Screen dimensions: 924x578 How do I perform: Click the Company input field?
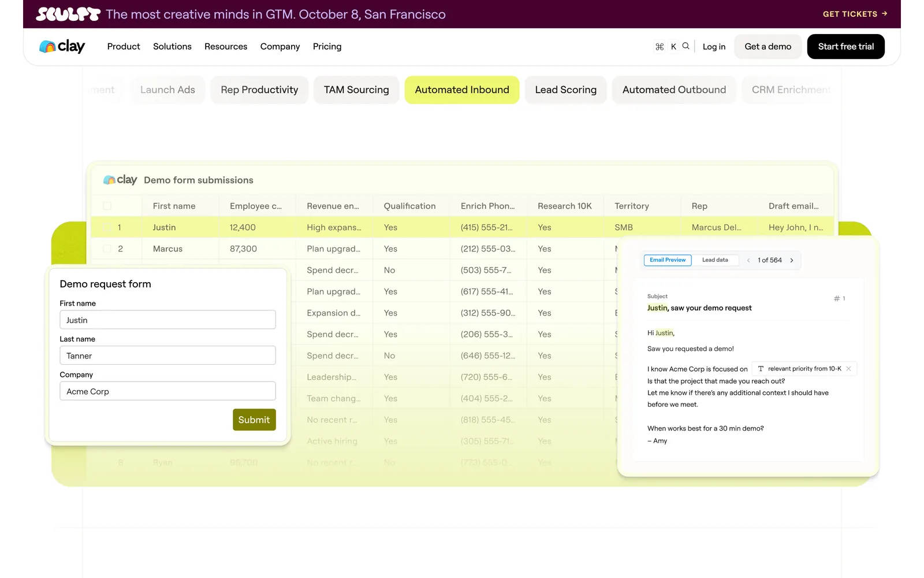coord(167,391)
